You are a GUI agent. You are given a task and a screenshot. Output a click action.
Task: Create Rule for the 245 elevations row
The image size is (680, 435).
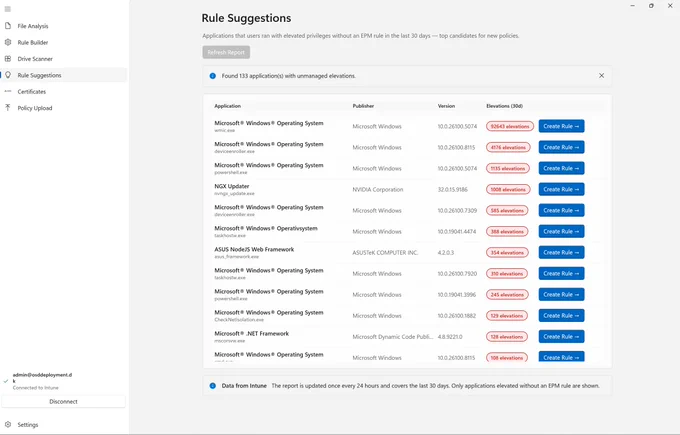(561, 294)
